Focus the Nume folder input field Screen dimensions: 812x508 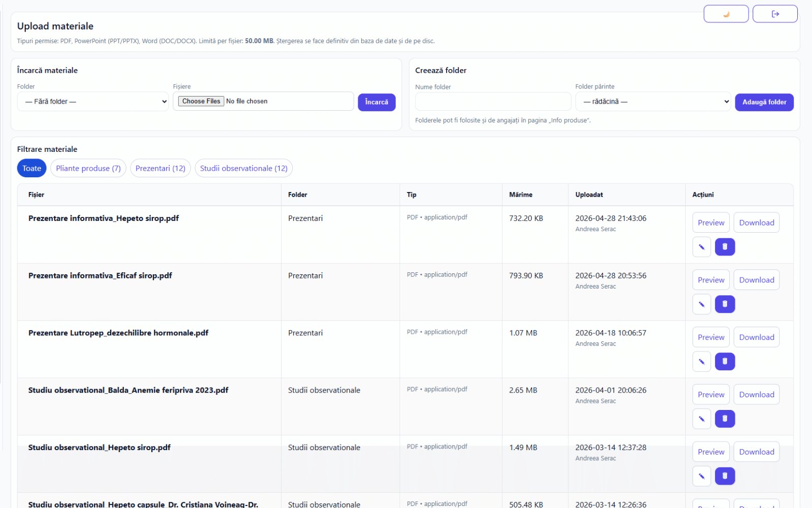493,102
